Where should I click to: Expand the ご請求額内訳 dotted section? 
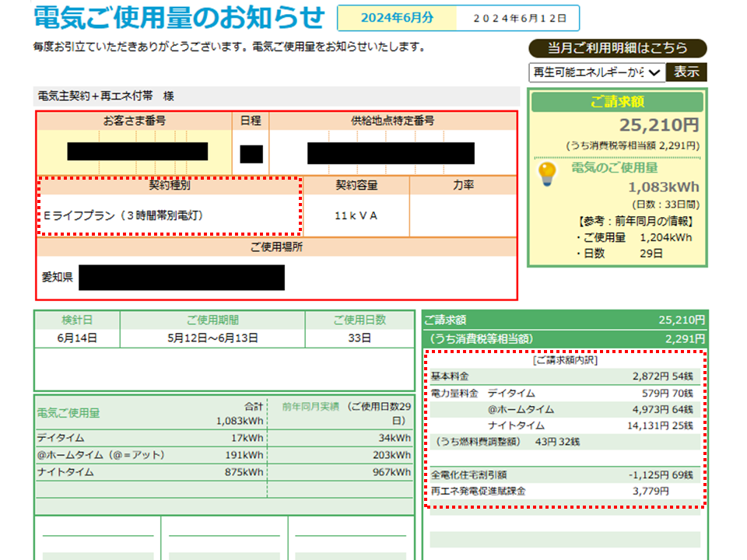coord(560,432)
